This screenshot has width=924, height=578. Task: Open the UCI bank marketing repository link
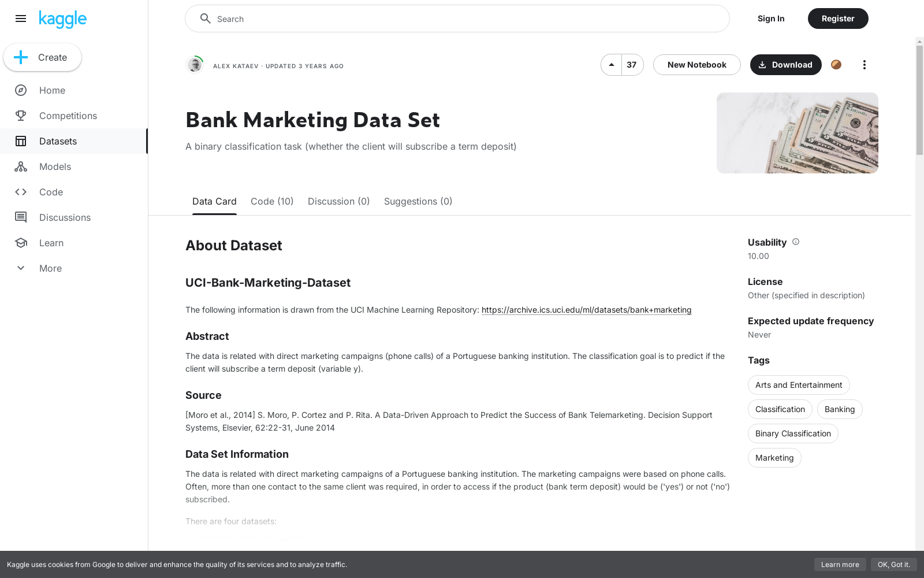pos(586,310)
